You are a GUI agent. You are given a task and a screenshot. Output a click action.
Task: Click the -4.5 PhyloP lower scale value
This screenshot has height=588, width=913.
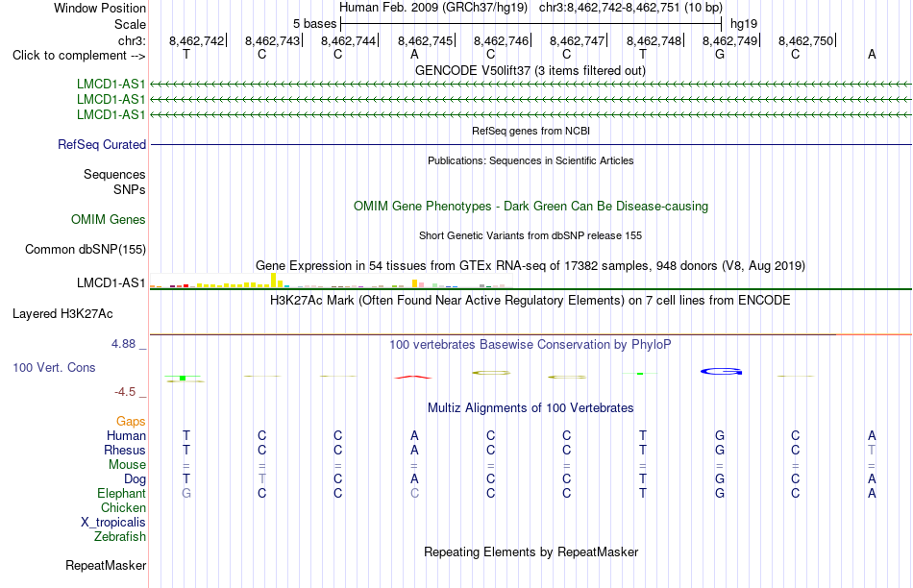(x=125, y=392)
